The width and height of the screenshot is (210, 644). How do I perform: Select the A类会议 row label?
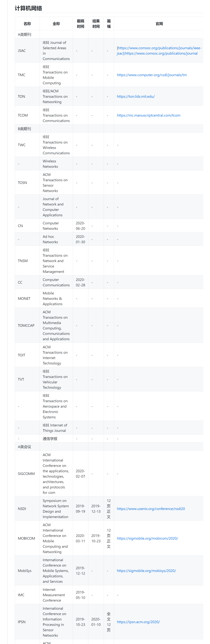pyautogui.click(x=24, y=446)
